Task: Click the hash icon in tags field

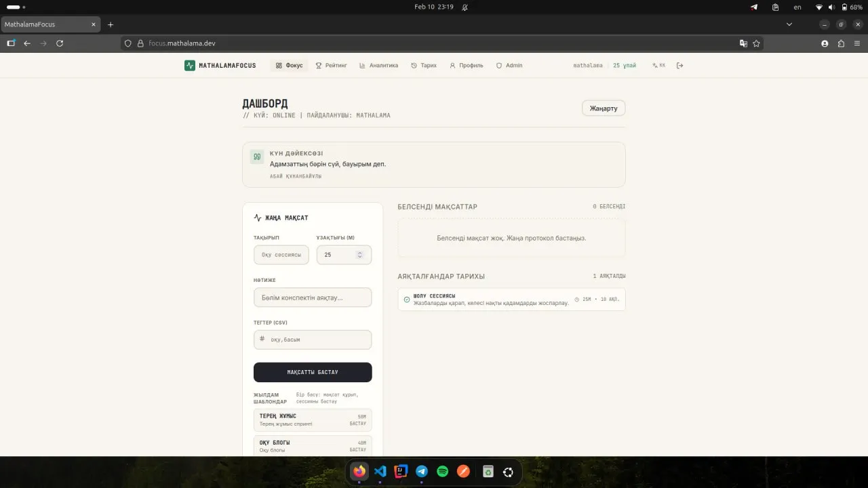Action: point(262,338)
